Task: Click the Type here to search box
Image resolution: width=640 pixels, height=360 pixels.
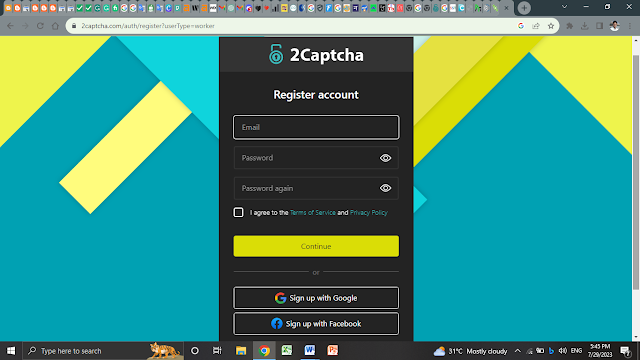Action: coord(103,351)
